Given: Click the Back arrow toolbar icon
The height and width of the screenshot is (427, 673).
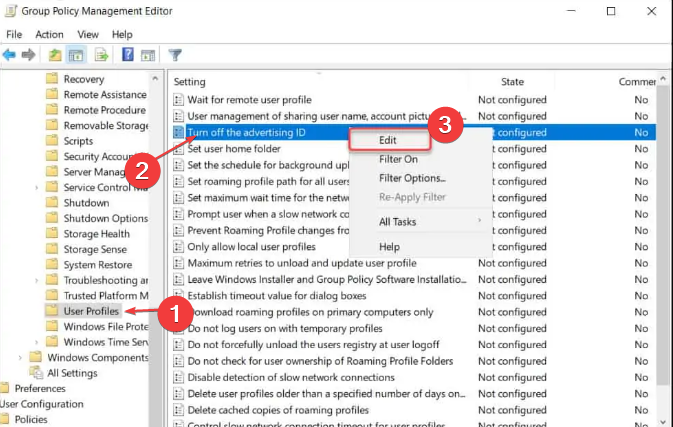Looking at the screenshot, I should (x=9, y=55).
